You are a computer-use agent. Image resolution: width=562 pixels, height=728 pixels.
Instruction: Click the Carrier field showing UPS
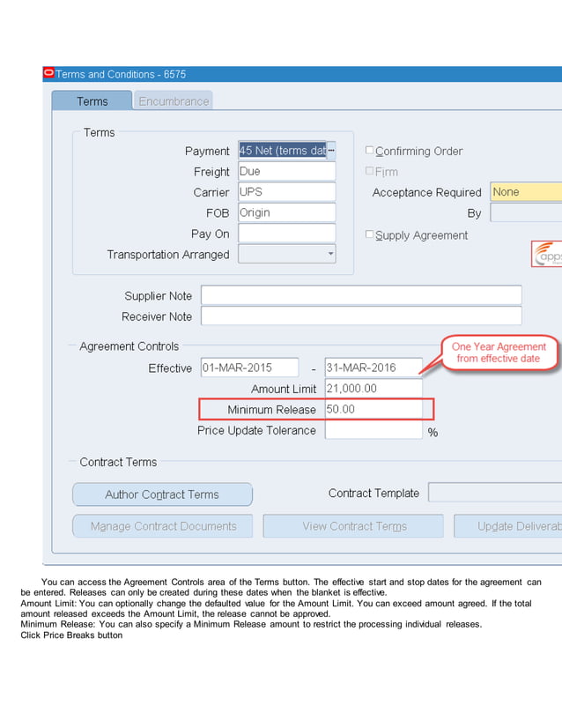coord(287,192)
